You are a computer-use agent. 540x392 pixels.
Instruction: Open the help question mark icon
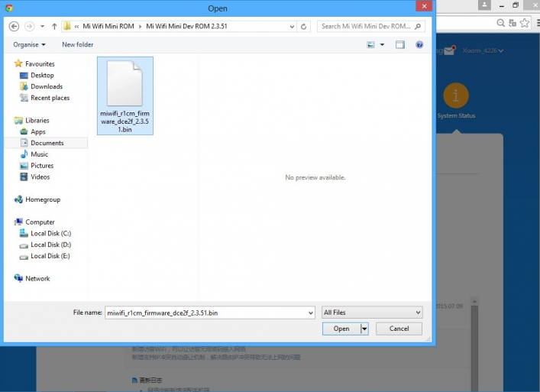[x=419, y=44]
